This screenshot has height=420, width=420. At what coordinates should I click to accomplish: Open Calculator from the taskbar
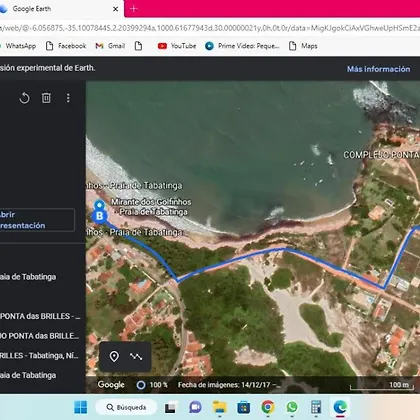[x=316, y=407]
